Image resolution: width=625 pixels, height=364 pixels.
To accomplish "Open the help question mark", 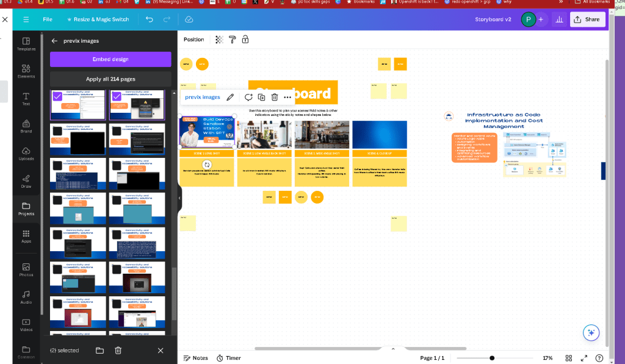I will 599,358.
